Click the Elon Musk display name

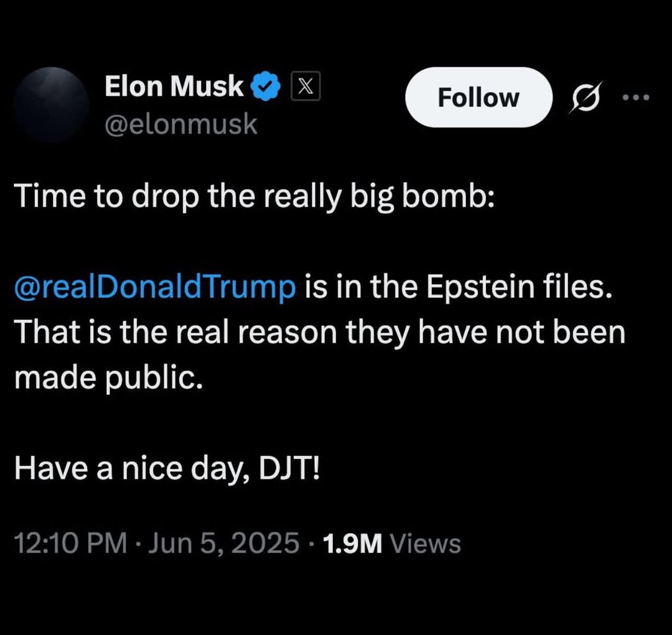174,86
